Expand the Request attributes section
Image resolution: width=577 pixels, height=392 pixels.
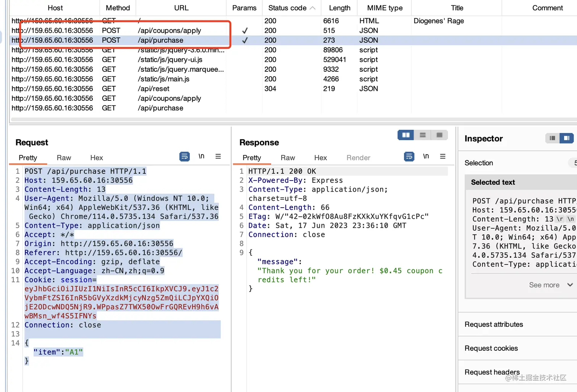click(494, 324)
